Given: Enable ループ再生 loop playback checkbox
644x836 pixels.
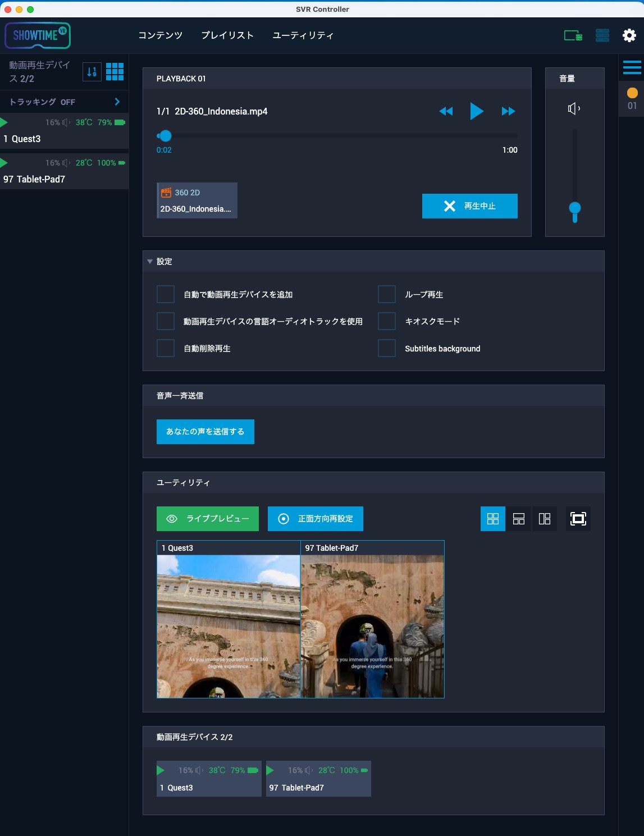Looking at the screenshot, I should pyautogui.click(x=387, y=294).
